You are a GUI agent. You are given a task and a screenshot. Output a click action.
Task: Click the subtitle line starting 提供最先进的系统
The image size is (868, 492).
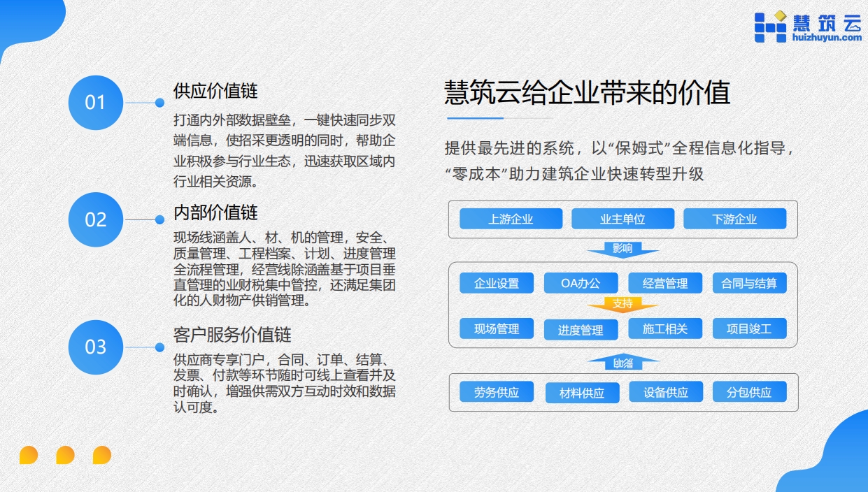(620, 148)
